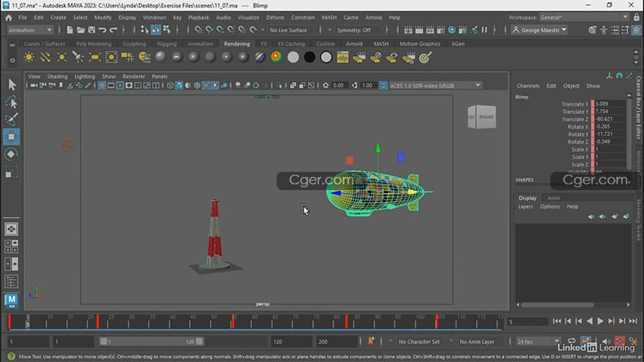Viewport: 644px width, 362px height.
Task: Create an area light from shelf
Action: 94,58
